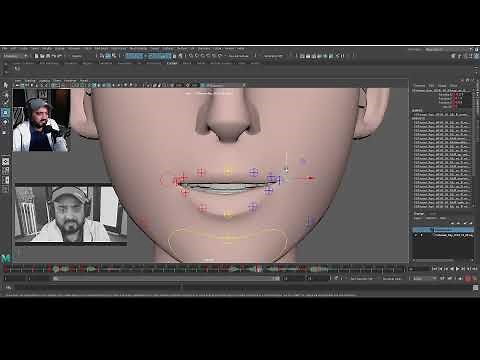Click the New Scene icon
This screenshot has height=360, width=480.
click(37, 56)
